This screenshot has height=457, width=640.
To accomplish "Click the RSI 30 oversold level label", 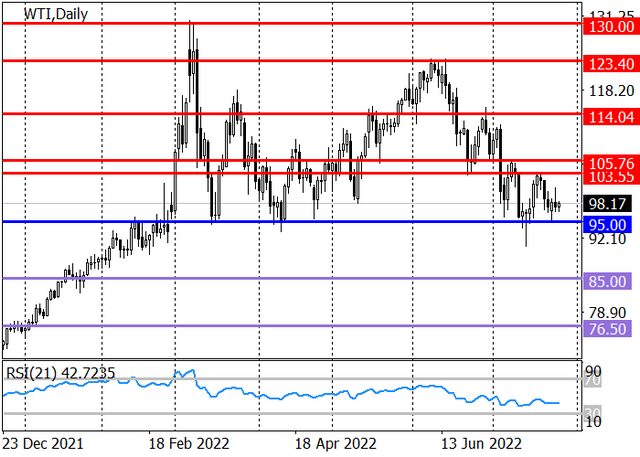I will 595,413.
